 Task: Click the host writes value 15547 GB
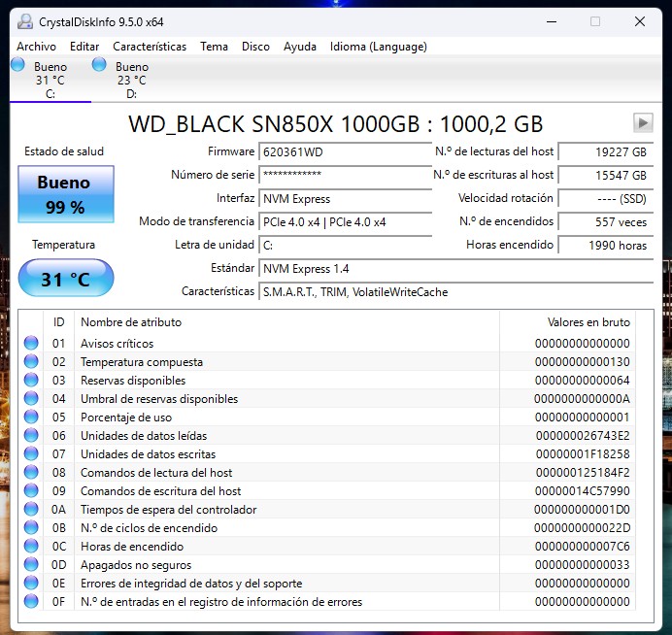[x=606, y=175]
